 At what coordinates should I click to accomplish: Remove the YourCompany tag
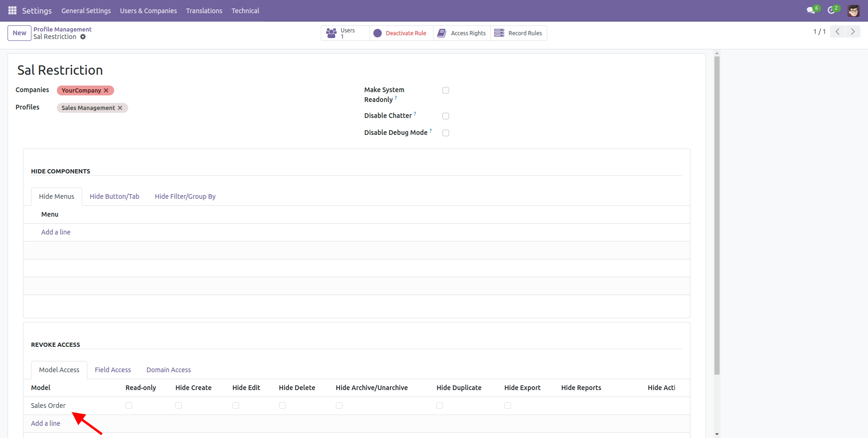click(x=106, y=90)
